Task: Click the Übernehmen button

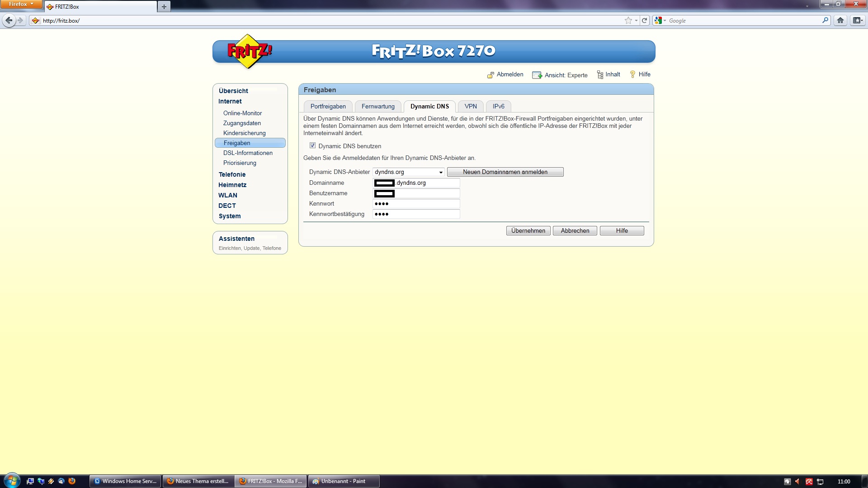Action: coord(528,230)
